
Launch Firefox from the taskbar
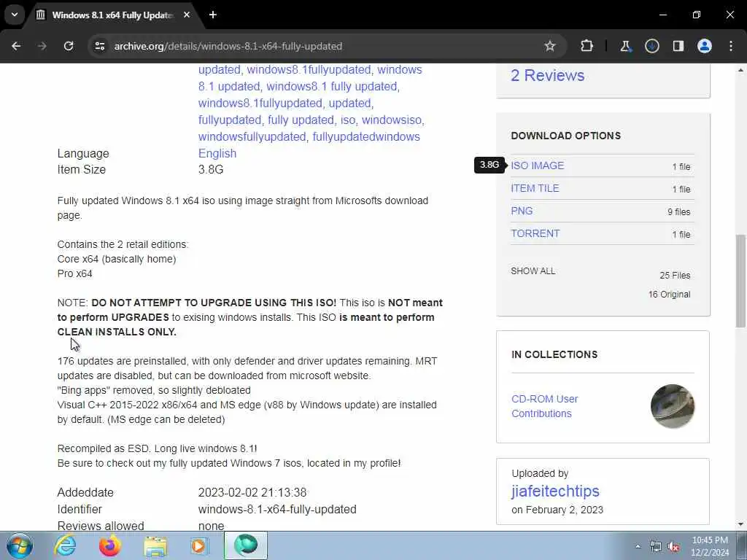[109, 545]
